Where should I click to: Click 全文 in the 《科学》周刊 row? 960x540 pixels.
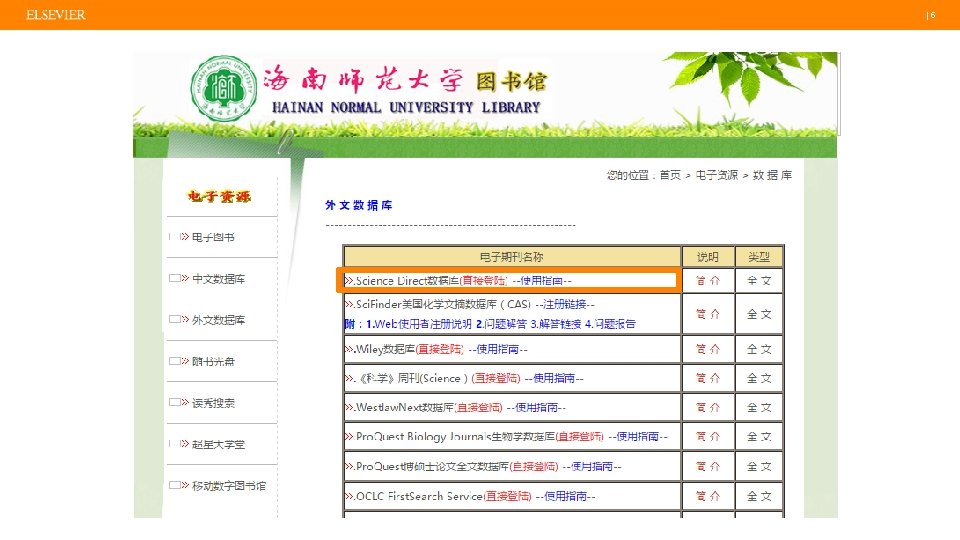point(759,378)
